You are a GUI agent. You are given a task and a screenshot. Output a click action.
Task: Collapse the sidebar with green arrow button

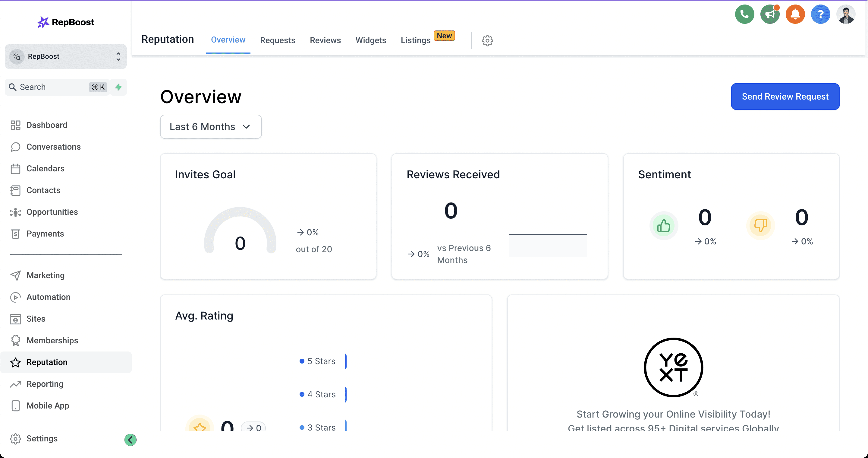(x=131, y=440)
